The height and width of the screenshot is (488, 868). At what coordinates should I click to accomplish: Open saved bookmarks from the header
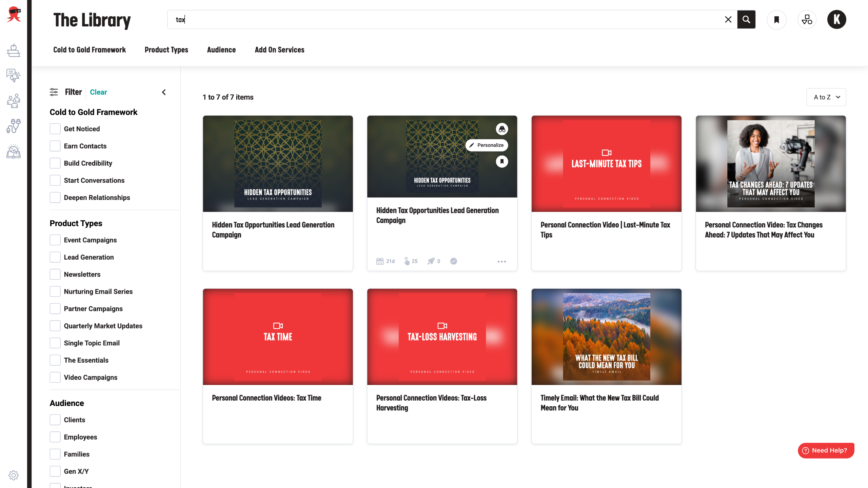point(776,20)
